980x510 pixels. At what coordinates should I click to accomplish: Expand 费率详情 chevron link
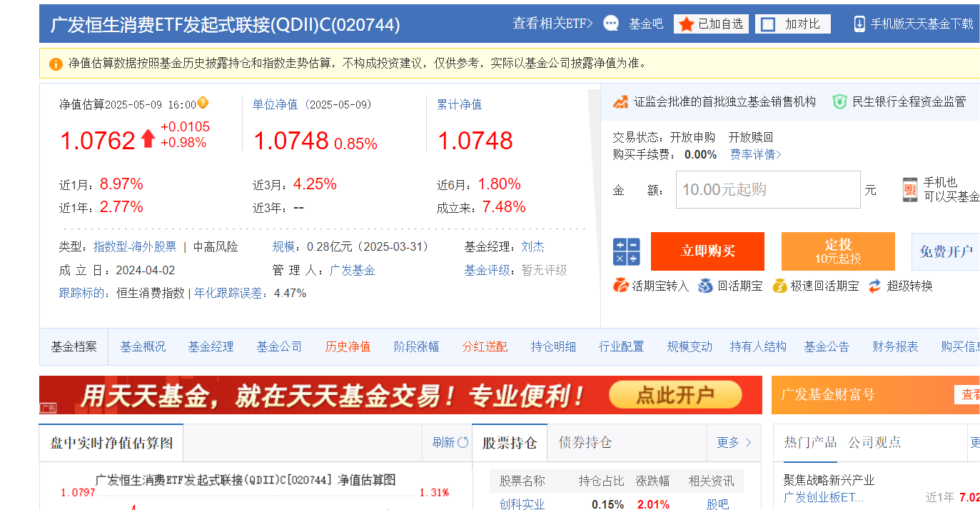click(756, 154)
